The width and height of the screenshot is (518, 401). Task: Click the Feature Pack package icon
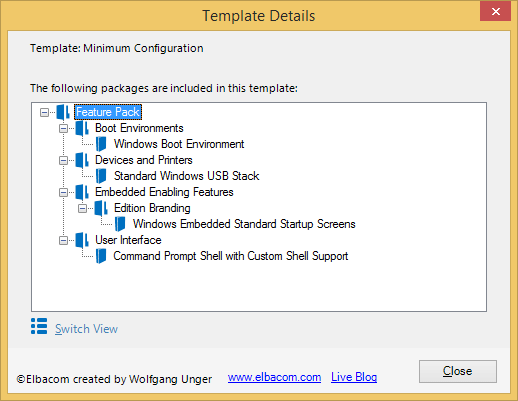point(63,112)
